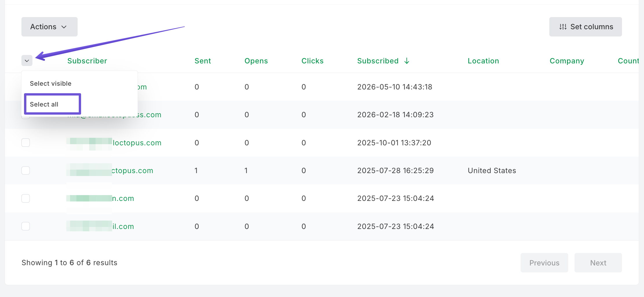Click the date 2025-07-28 16:25:29
The image size is (644, 297).
(x=396, y=170)
